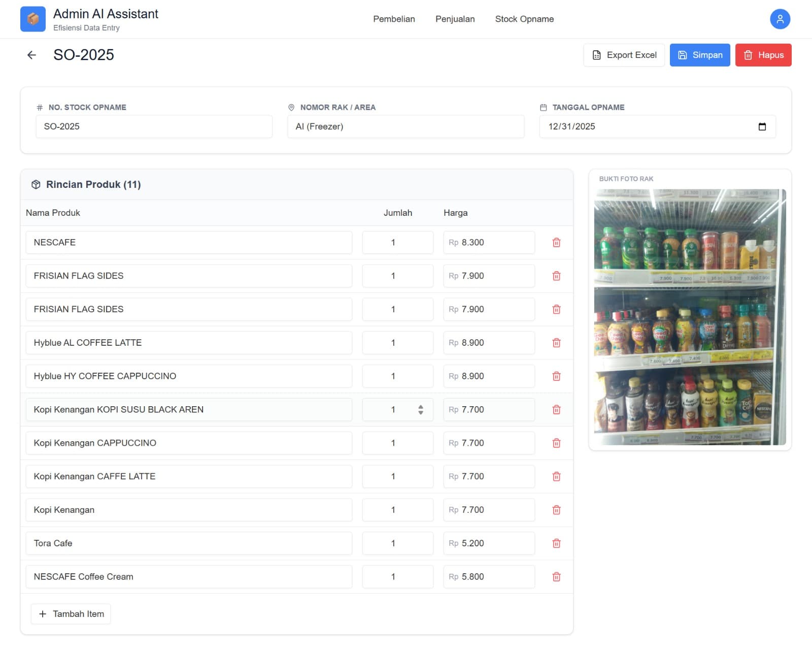Click the red Hapus button
This screenshot has height=655, width=812.
point(763,55)
